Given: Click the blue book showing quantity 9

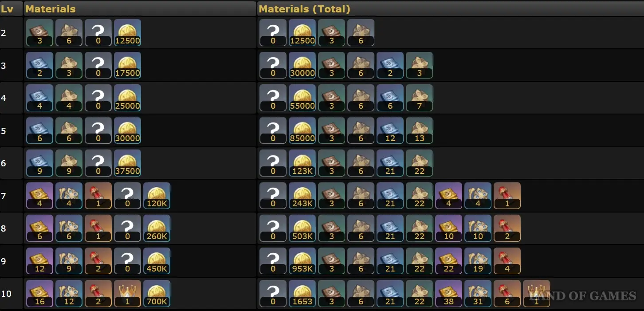Looking at the screenshot, I should pyautogui.click(x=40, y=163).
